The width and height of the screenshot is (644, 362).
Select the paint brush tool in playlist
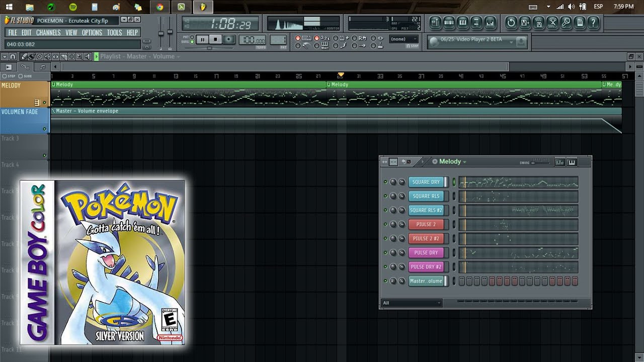point(31,57)
